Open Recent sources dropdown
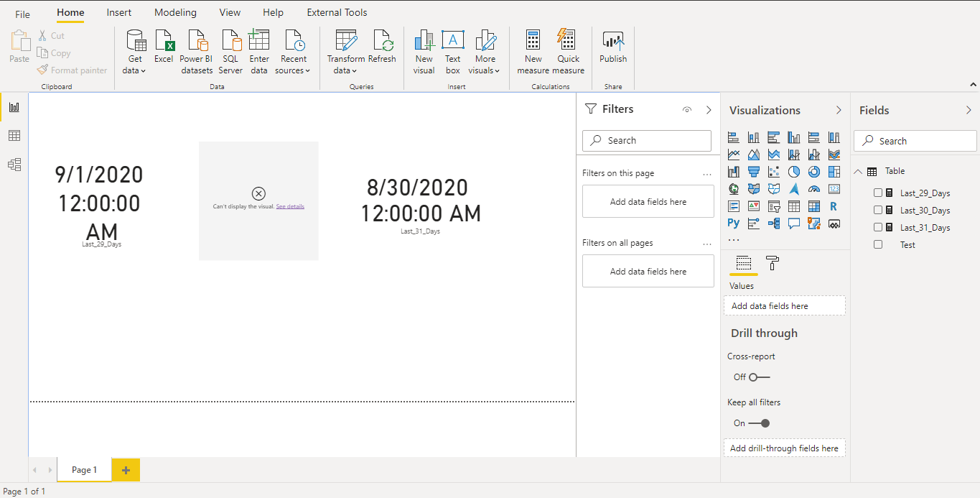The image size is (980, 498). (293, 52)
